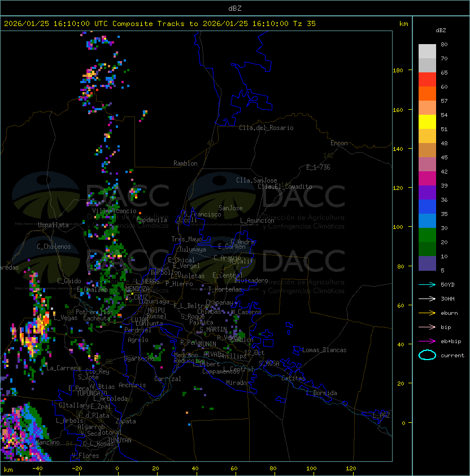
Task: Click the 'Carrizal' map label
Action: (x=168, y=379)
